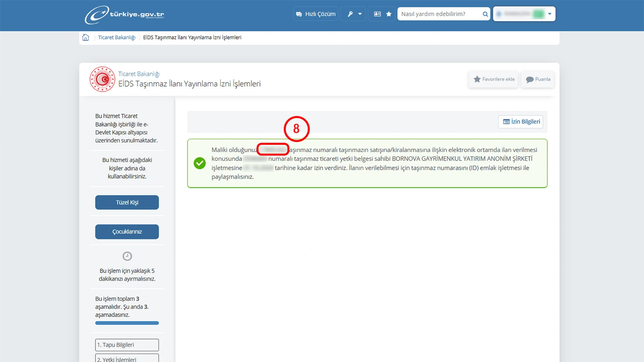Click the Ticaret Bakanlığı ministry emblem
Image resolution: width=644 pixels, height=362 pixels.
[x=102, y=79]
